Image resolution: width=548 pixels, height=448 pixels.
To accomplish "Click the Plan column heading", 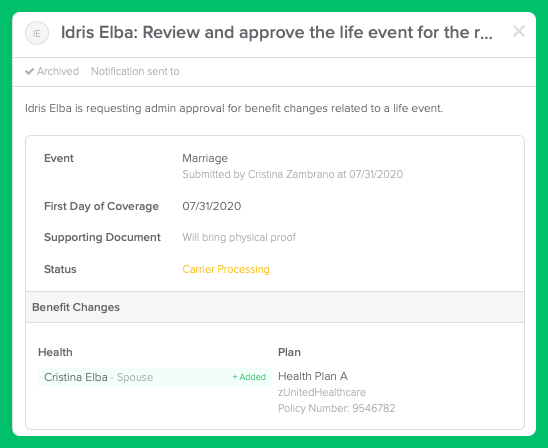I will pyautogui.click(x=289, y=352).
